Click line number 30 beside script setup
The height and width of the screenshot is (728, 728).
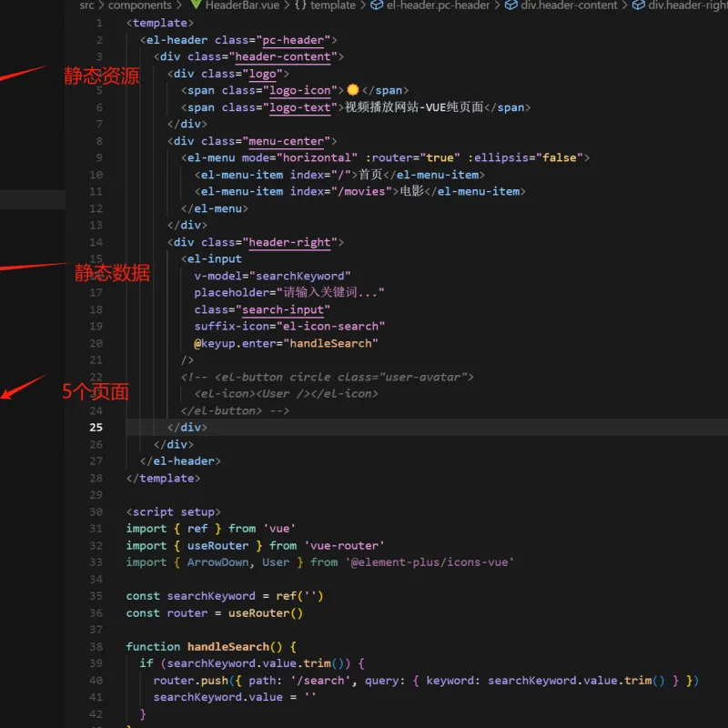click(x=96, y=511)
